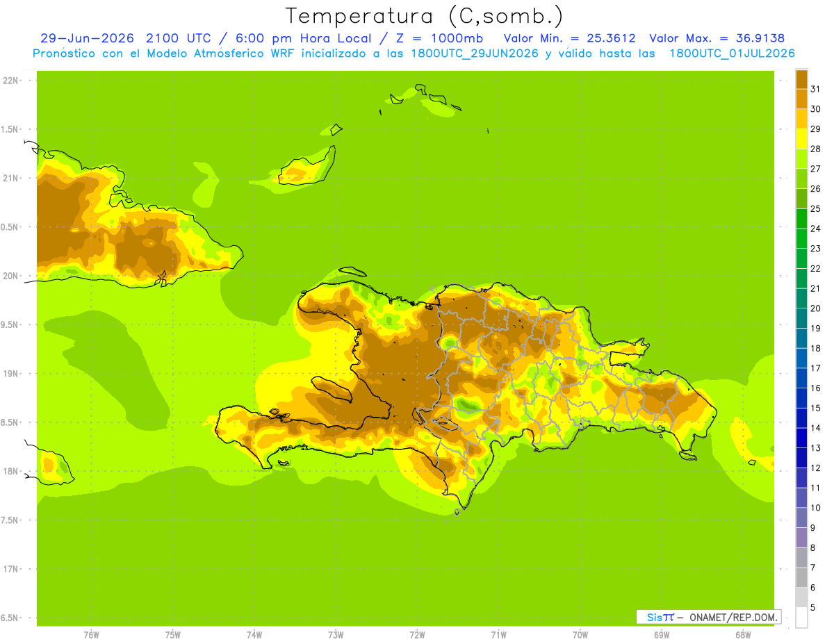Click the colorbar value '13'
The image size is (834, 644).
point(816,448)
